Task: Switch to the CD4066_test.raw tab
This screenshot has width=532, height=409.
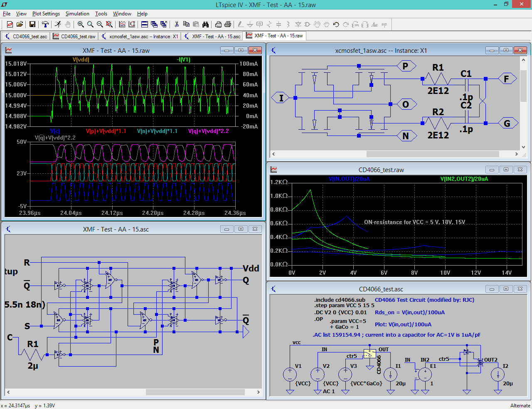Action: tap(74, 37)
